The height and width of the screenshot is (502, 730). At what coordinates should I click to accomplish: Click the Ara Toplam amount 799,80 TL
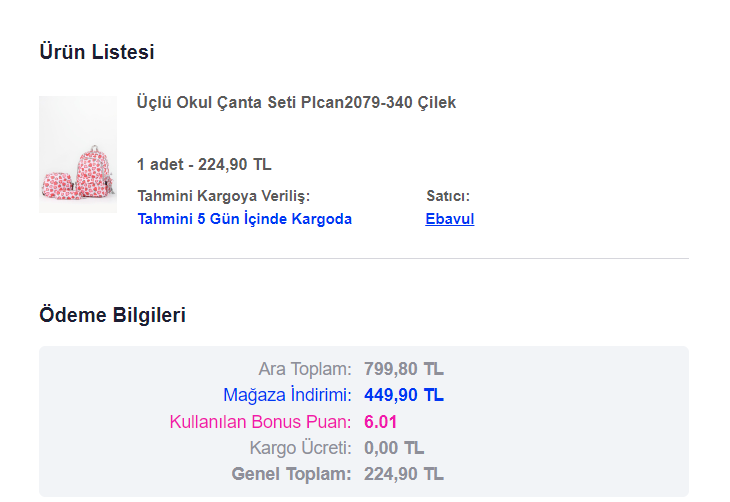pos(404,369)
